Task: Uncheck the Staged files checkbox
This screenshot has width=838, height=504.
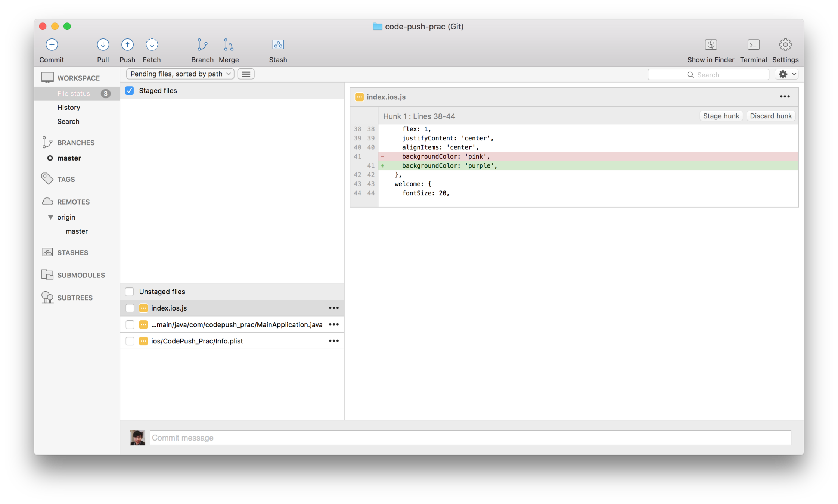Action: click(x=130, y=91)
